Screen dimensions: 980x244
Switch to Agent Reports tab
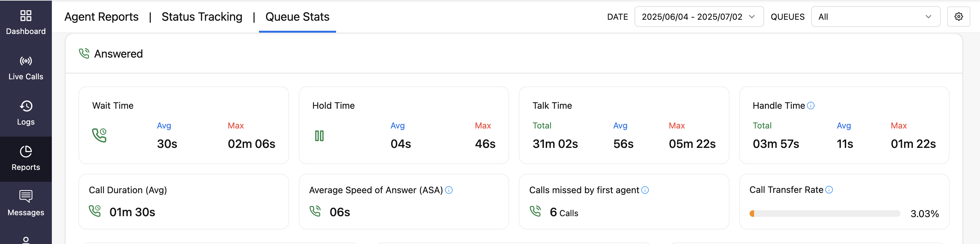point(101,17)
